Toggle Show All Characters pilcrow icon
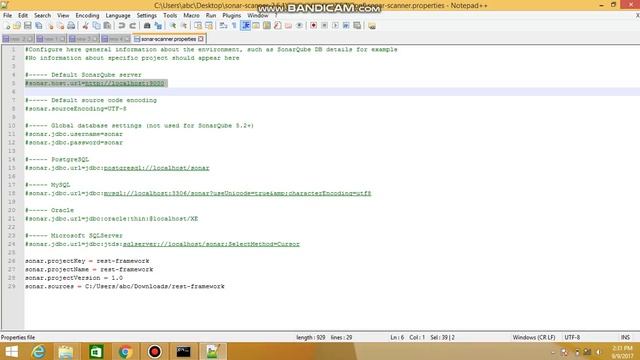 point(234,26)
